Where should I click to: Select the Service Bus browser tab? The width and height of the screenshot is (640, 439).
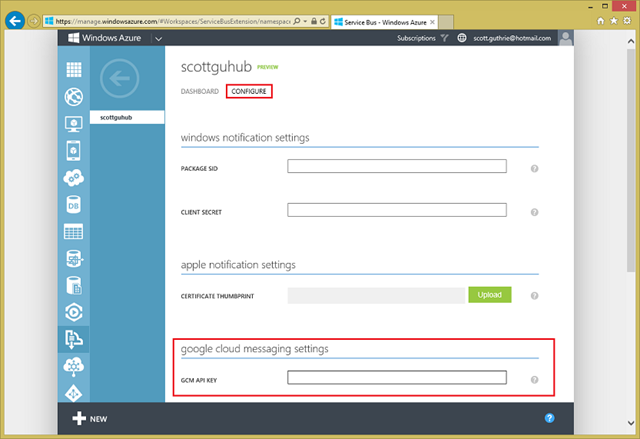tap(384, 22)
